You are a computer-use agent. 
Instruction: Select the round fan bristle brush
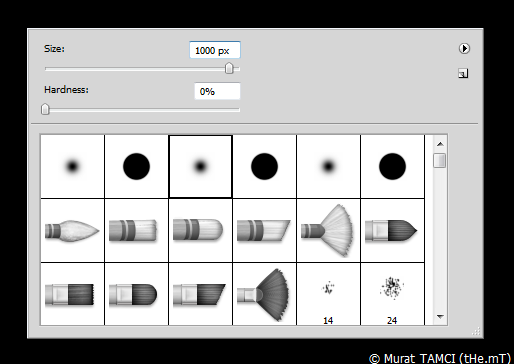[x=328, y=230]
